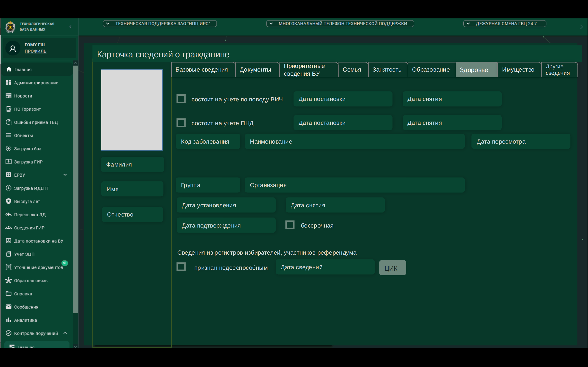Image resolution: width=588 pixels, height=367 pixels.
Task: Open Администрирование via its dashboard icon
Action: [9, 83]
